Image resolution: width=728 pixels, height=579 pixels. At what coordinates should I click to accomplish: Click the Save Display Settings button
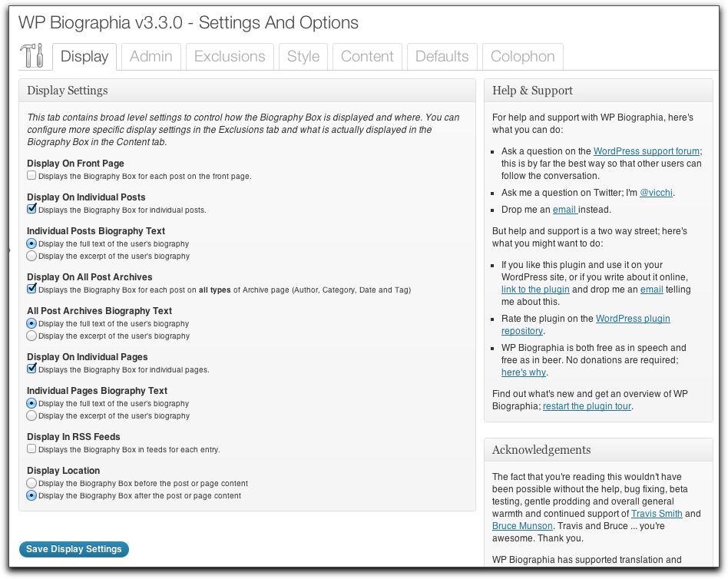point(74,549)
